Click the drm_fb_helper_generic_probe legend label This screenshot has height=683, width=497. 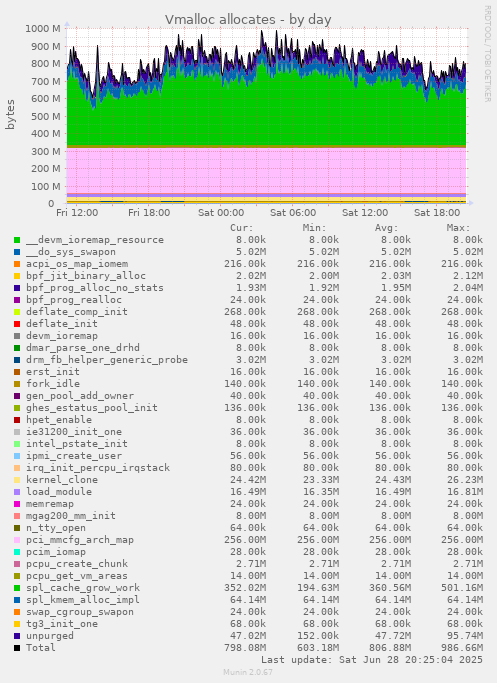pyautogui.click(x=107, y=360)
